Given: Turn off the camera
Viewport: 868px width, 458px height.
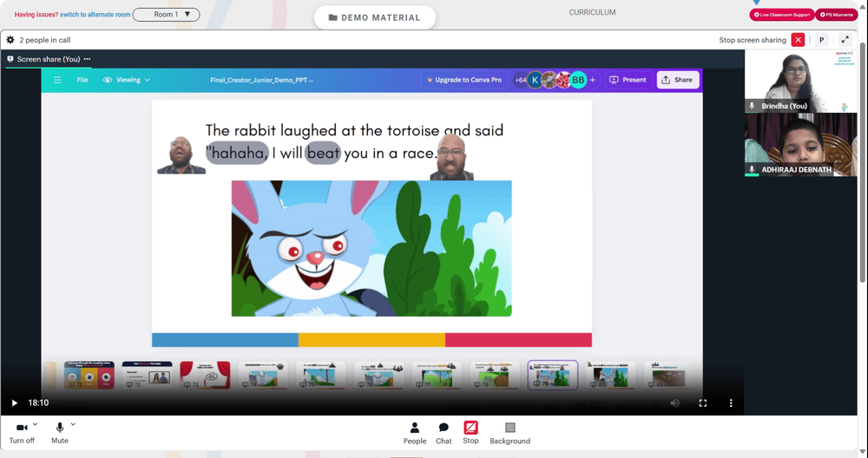Looking at the screenshot, I should 22,433.
